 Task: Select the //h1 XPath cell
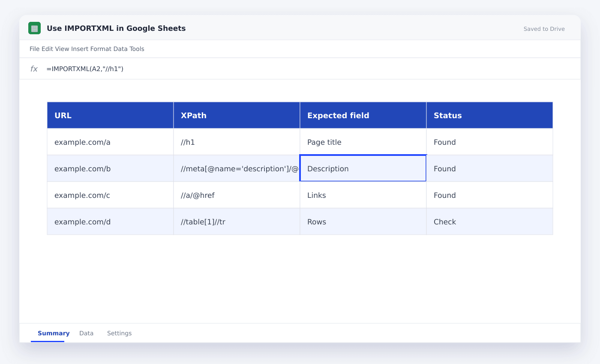(x=237, y=142)
